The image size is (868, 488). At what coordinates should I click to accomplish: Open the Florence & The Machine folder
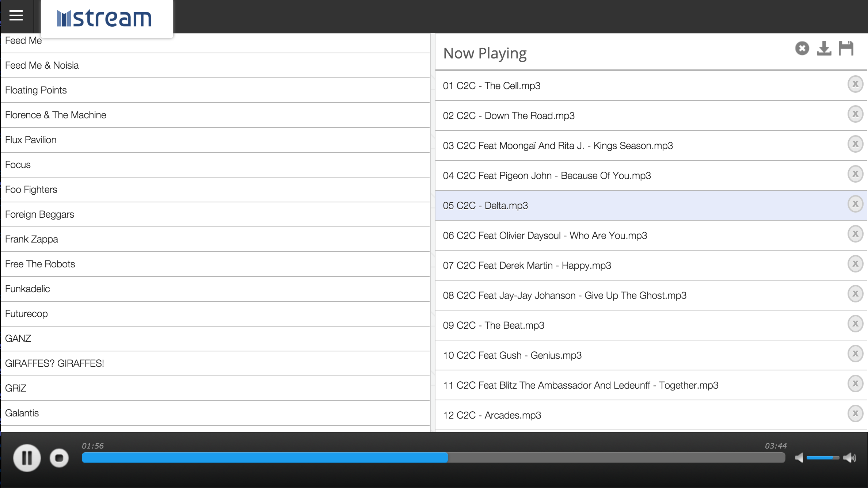56,115
